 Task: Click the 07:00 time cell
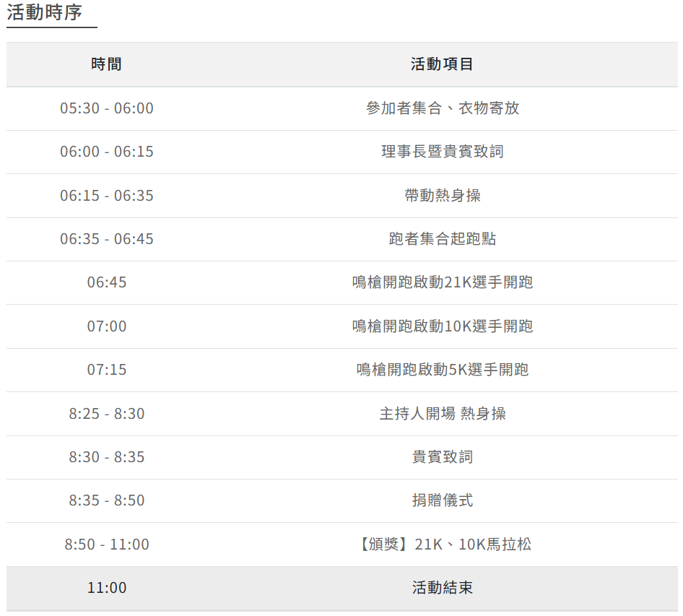coord(107,326)
